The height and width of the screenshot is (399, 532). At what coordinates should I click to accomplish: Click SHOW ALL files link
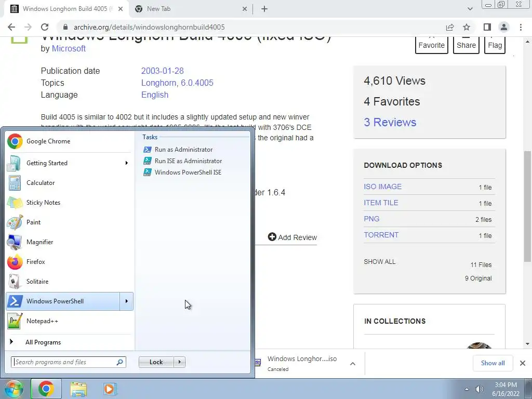point(379,262)
